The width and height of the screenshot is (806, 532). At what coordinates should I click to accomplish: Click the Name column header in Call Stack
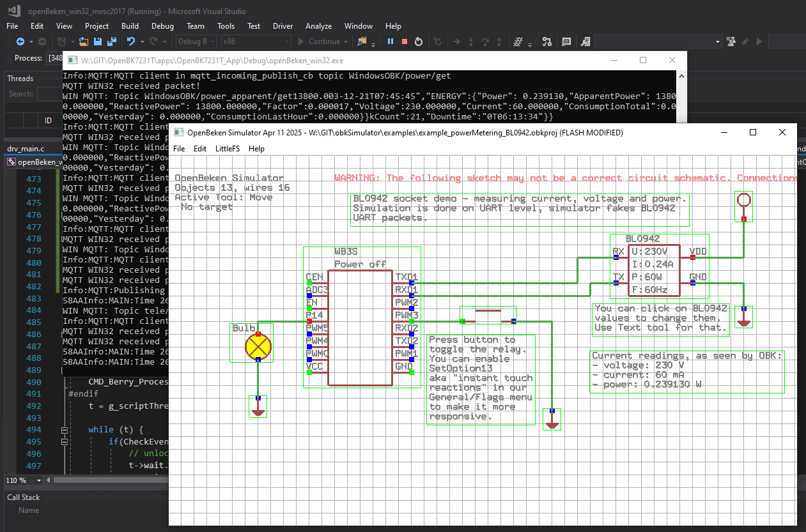tap(29, 510)
